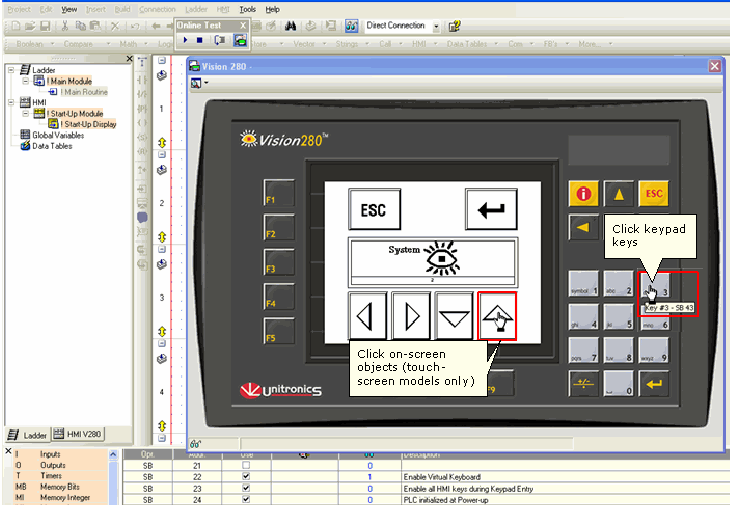Select Global Variables in project tree
This screenshot has width=730, height=505.
point(58,135)
